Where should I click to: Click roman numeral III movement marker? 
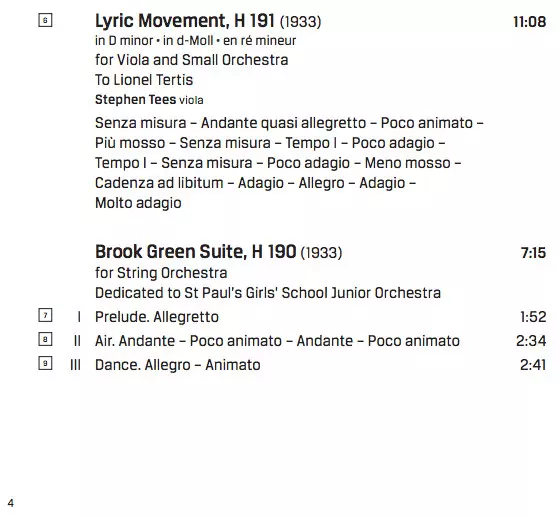pos(75,365)
